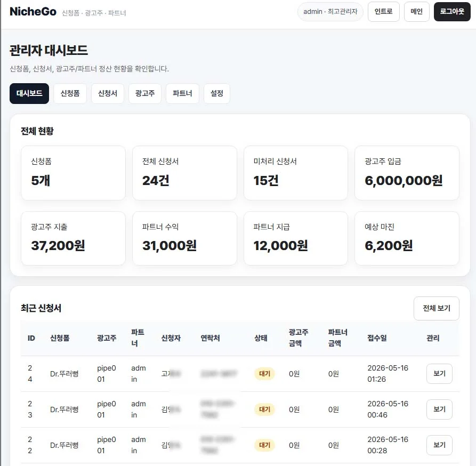Click the 대기 status badge in 00:46 row
The width and height of the screenshot is (476, 466).
(x=264, y=409)
